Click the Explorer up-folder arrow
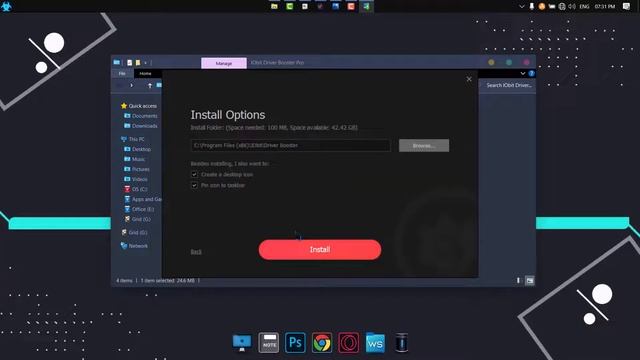Screen dimensions: 640x360 (x=150, y=85)
